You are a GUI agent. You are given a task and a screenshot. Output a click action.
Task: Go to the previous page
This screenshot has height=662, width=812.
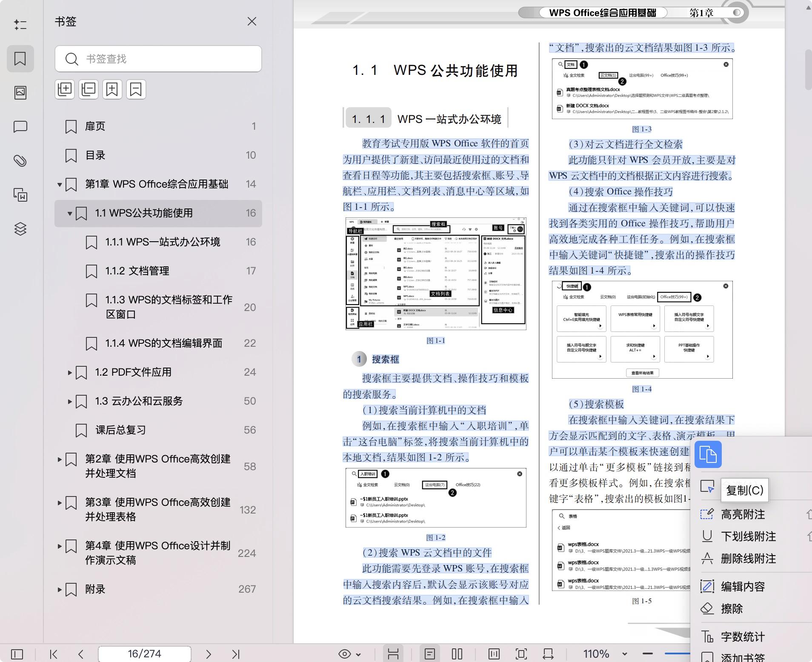pyautogui.click(x=81, y=654)
